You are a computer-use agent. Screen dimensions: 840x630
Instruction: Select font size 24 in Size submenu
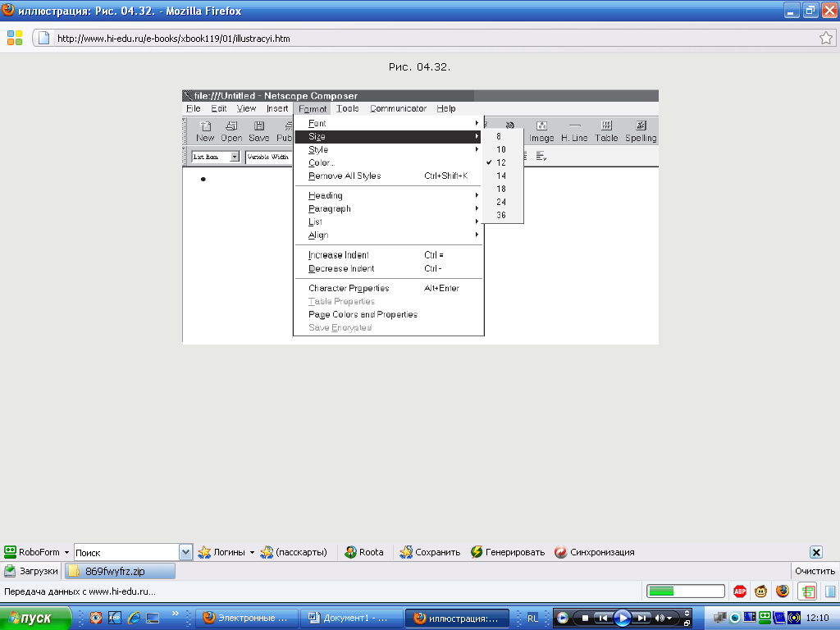(x=502, y=202)
